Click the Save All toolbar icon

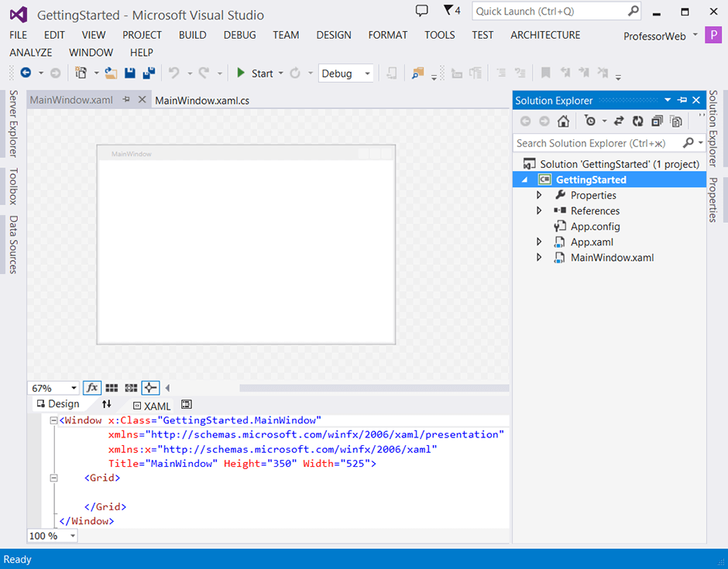[x=149, y=73]
